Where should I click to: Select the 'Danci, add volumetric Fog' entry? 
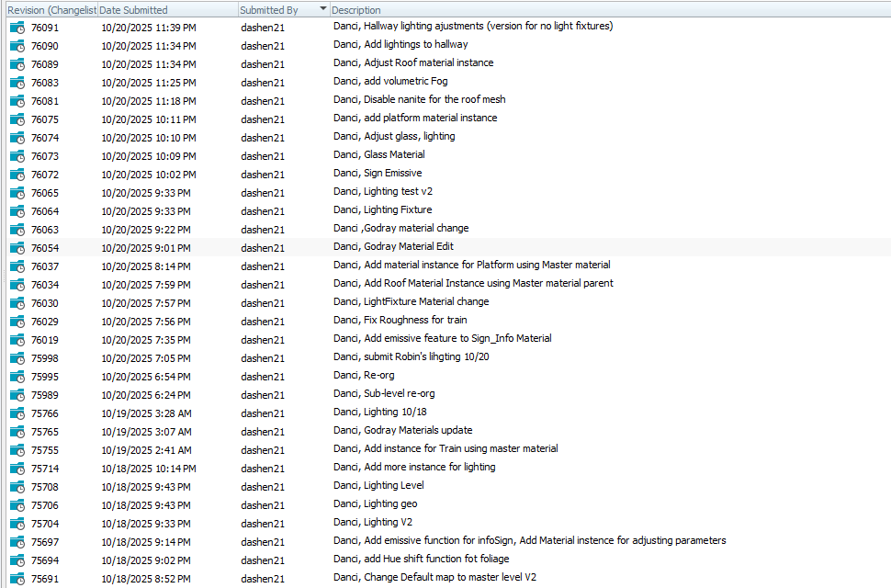click(389, 82)
